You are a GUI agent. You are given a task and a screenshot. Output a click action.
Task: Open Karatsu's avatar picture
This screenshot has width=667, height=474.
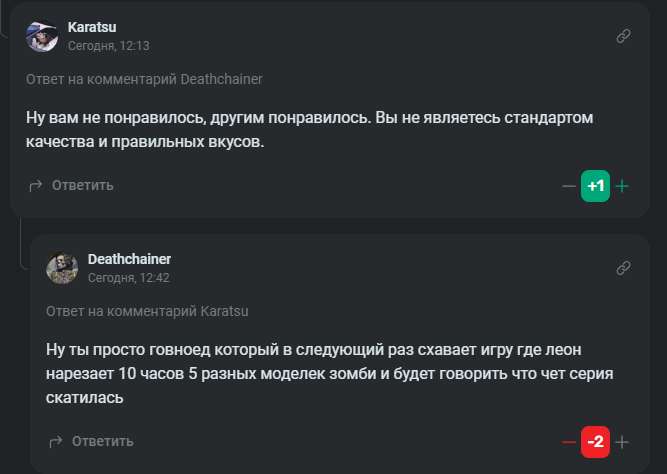[x=42, y=36]
